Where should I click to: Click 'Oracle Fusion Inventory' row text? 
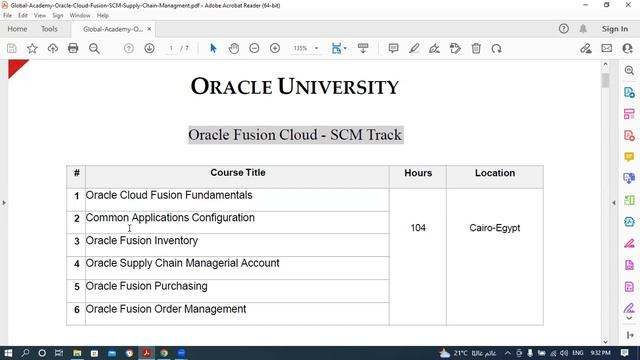pos(141,241)
